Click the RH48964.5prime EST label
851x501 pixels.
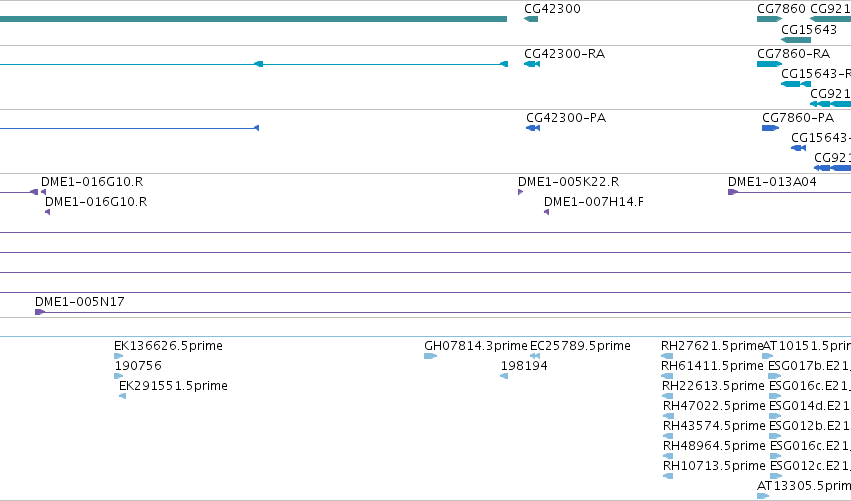(x=714, y=446)
